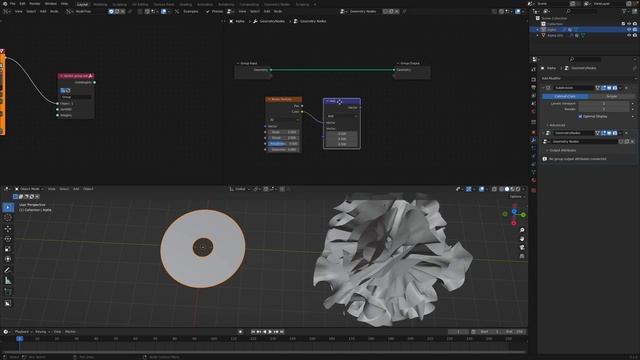640x360 pixels.
Task: Collapse the Subdivision modifier panel
Action: [x=543, y=88]
